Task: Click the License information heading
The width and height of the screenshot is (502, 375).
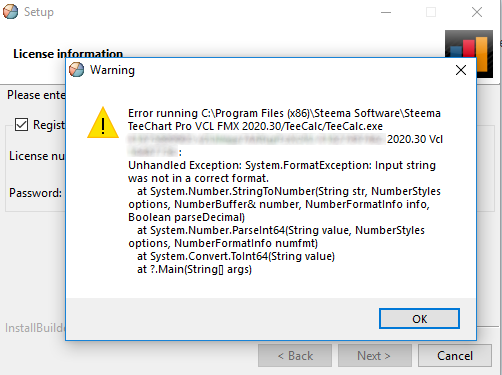Action: click(68, 54)
